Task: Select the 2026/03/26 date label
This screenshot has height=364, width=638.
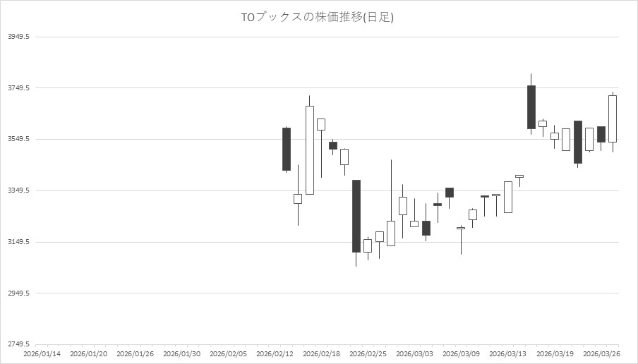Action: click(601, 353)
